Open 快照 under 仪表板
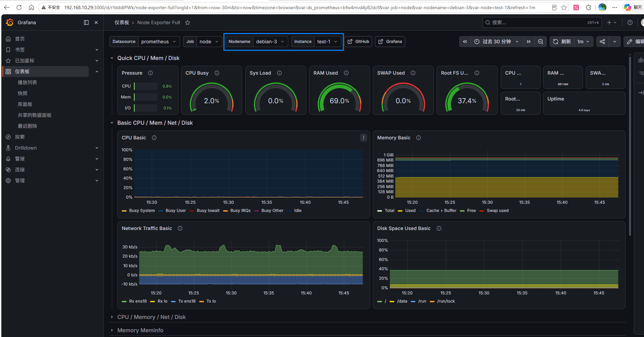 pyautogui.click(x=23, y=93)
